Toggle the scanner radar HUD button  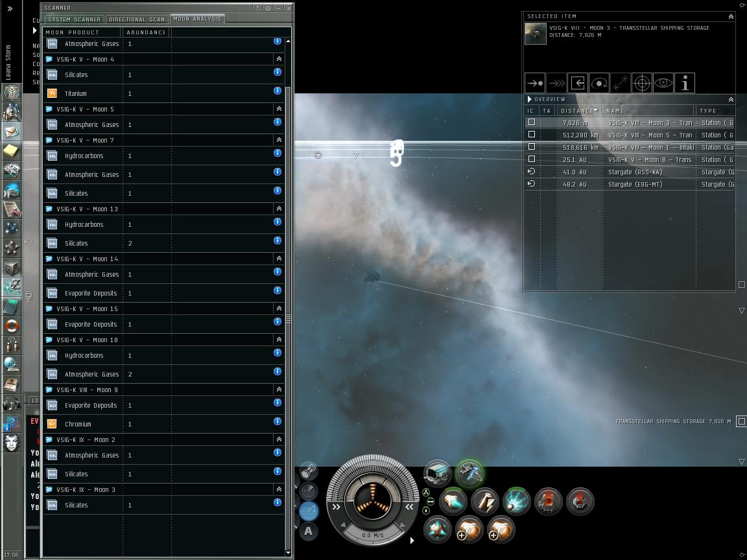point(308,491)
